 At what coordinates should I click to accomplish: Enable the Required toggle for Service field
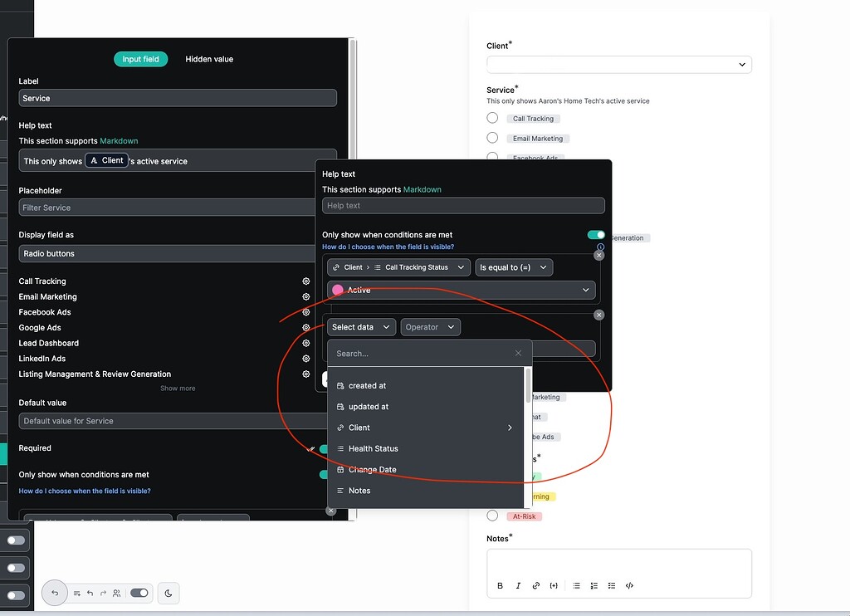(x=323, y=448)
